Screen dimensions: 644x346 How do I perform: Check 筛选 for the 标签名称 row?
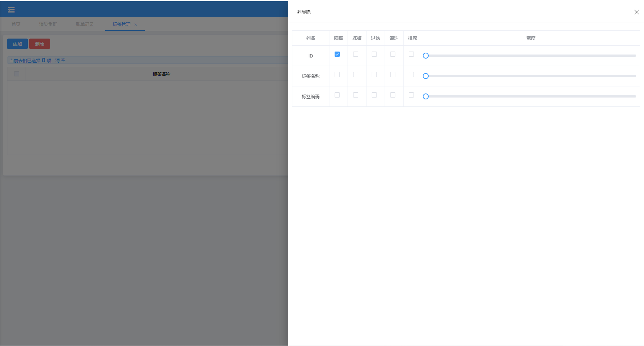393,75
